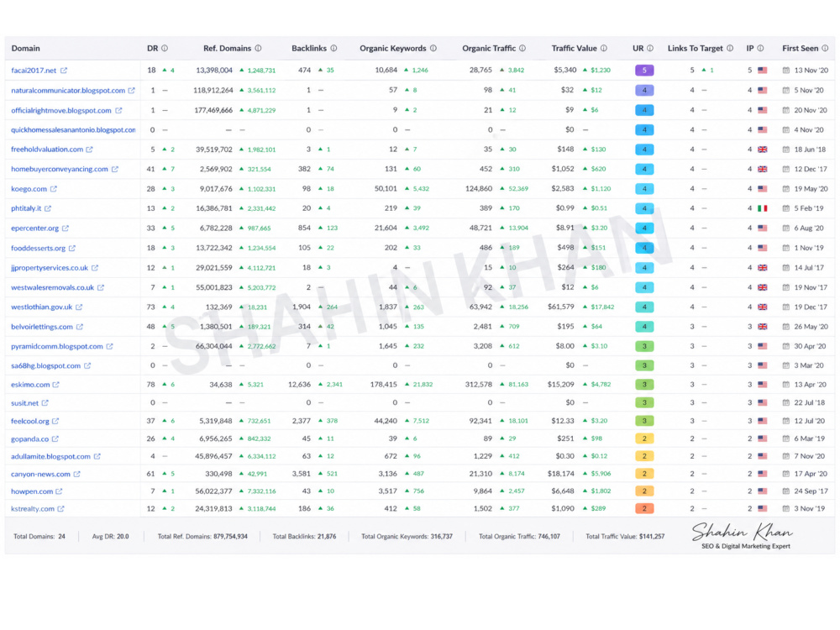Viewport: 840px width, 630px height.
Task: Click calendar icon in kstrealty.com row
Action: pos(786,509)
